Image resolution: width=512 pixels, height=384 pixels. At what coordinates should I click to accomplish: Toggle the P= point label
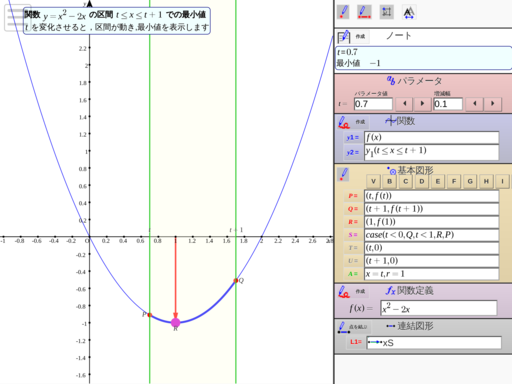(353, 196)
